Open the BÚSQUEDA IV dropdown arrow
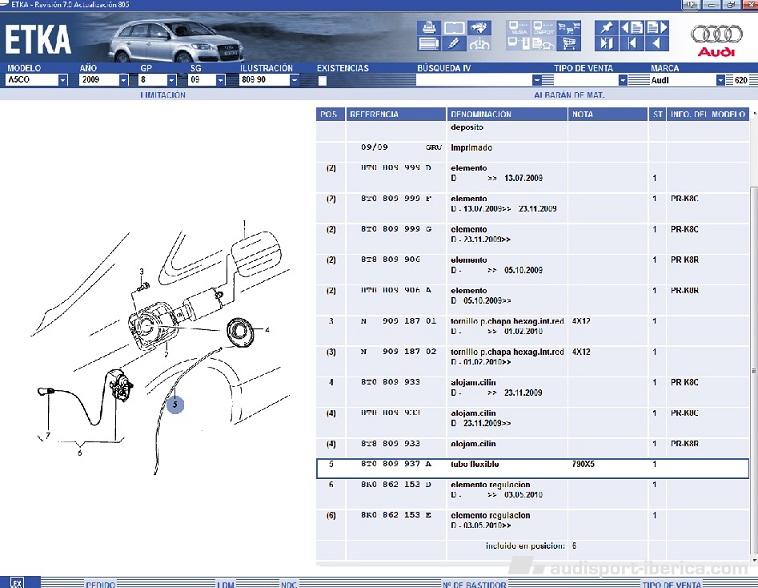The height and width of the screenshot is (588, 758). point(537,80)
